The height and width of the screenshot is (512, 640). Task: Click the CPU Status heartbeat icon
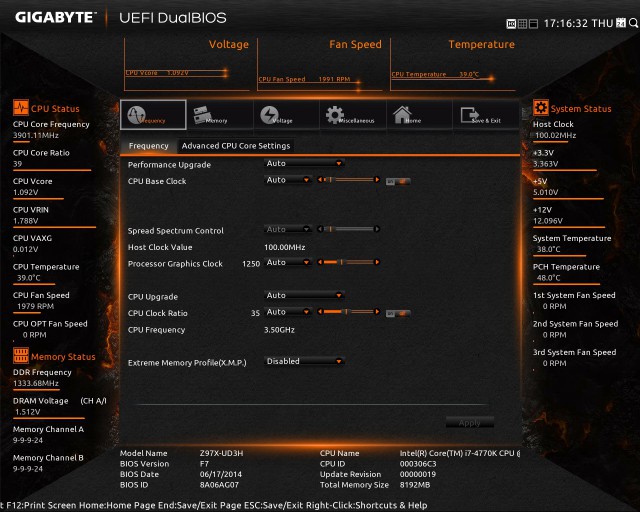click(20, 108)
